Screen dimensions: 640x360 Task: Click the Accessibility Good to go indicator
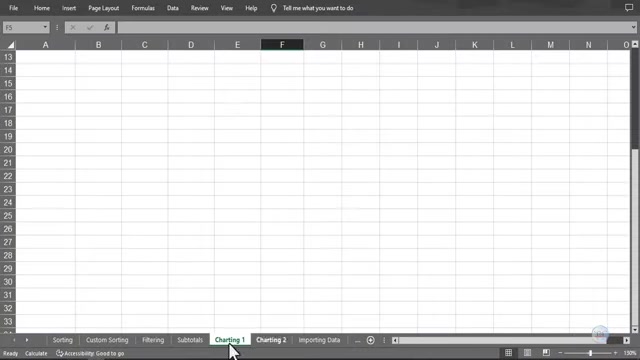[90, 353]
